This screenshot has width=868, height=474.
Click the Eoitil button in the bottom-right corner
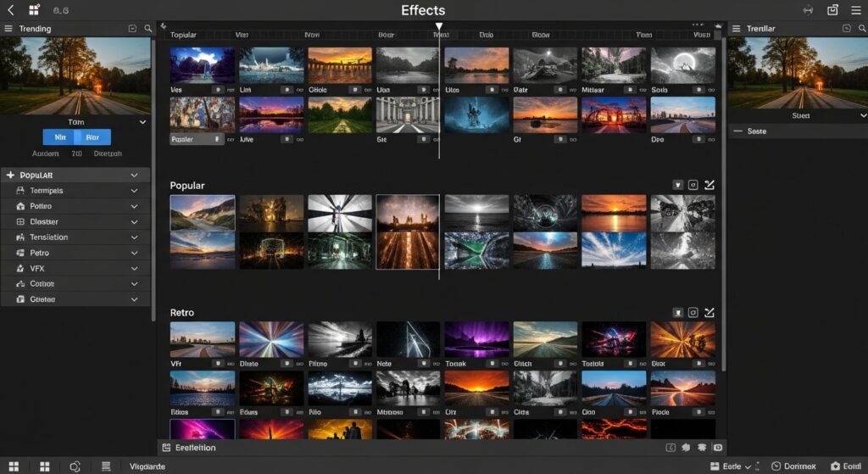846,466
